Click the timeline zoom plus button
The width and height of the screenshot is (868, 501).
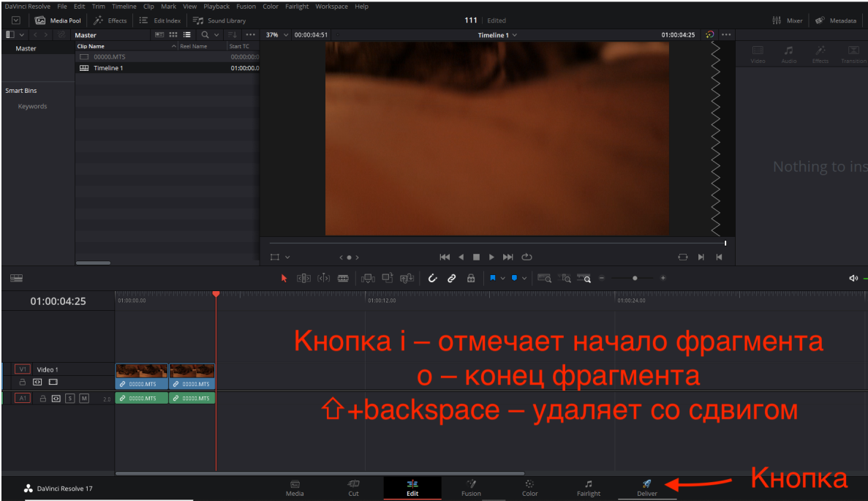663,279
